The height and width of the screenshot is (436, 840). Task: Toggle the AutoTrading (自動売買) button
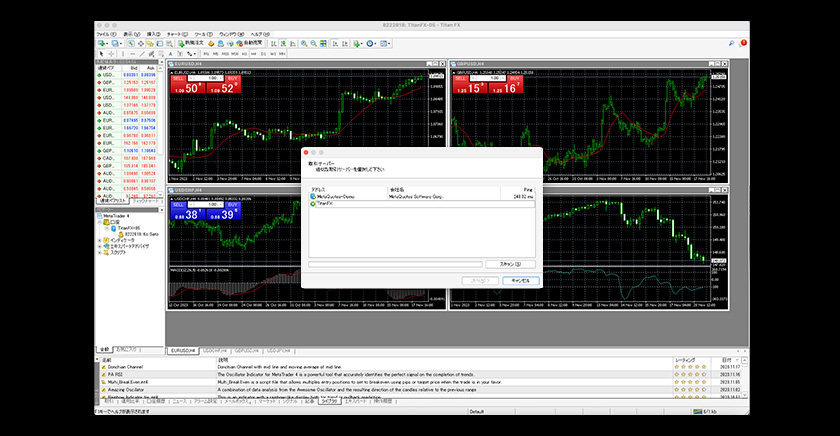coord(252,44)
